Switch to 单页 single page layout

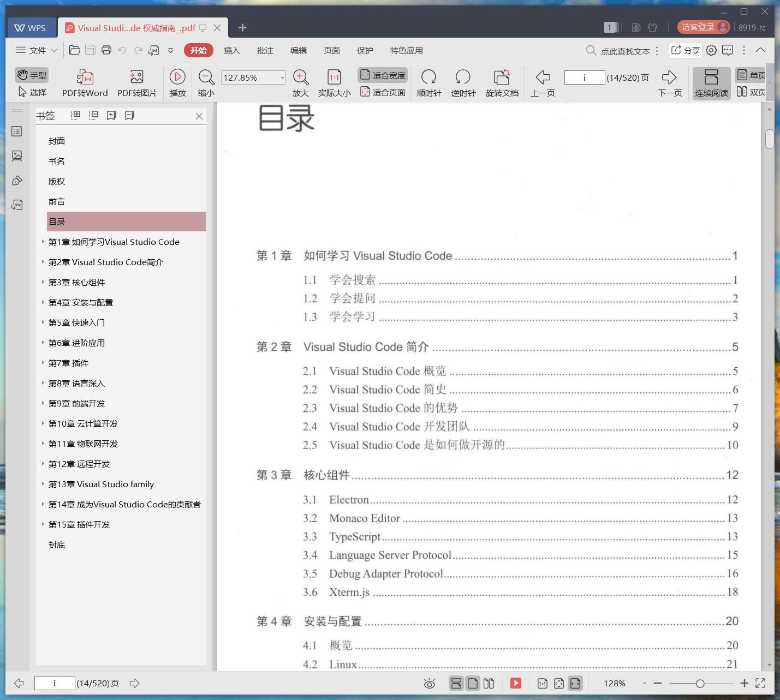pyautogui.click(x=751, y=75)
